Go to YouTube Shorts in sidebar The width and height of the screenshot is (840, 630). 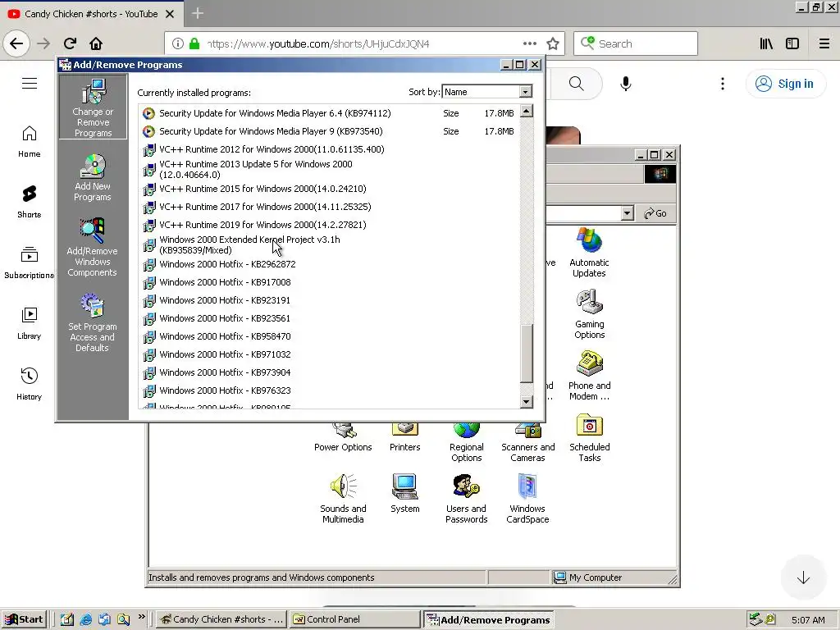30,202
